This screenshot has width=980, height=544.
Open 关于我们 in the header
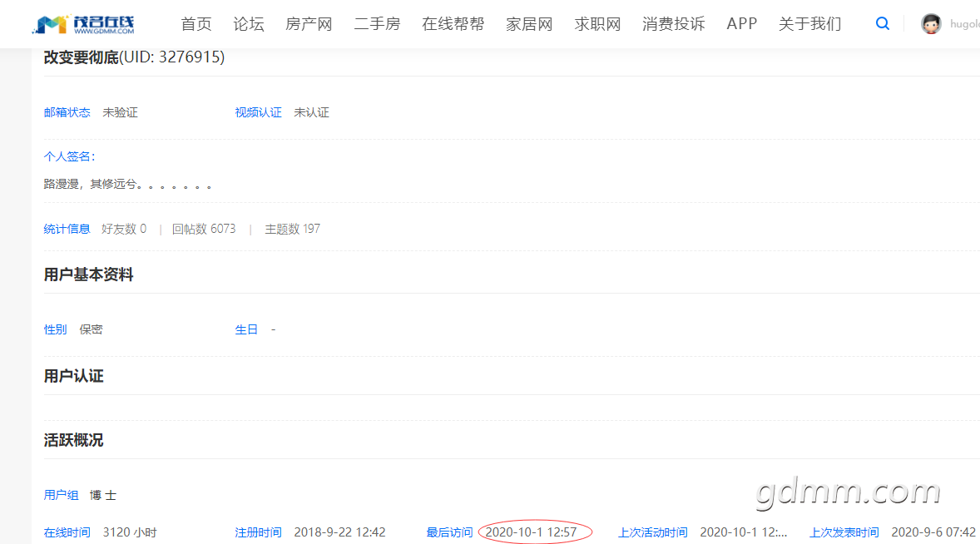coord(810,24)
